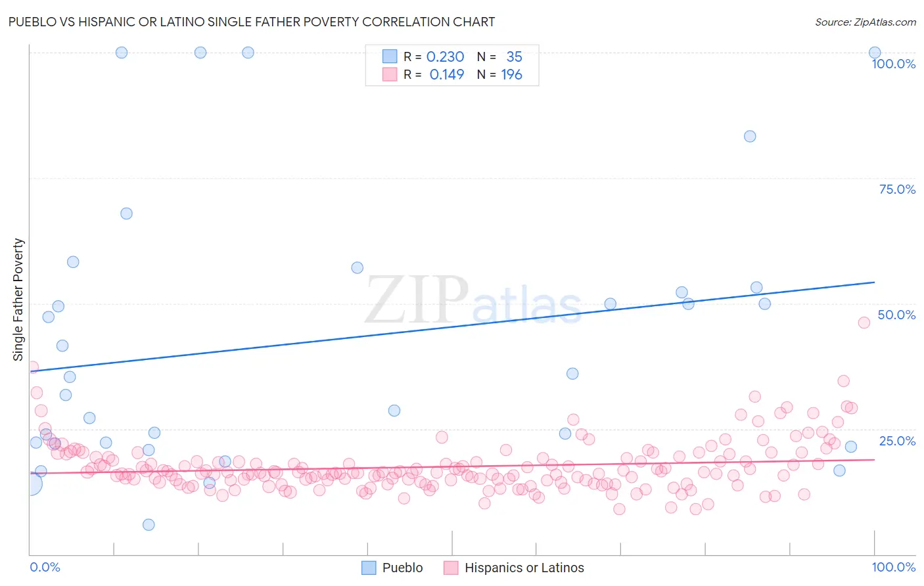Select the Pueblo legend label
The width and height of the screenshot is (924, 586).
coord(402,568)
